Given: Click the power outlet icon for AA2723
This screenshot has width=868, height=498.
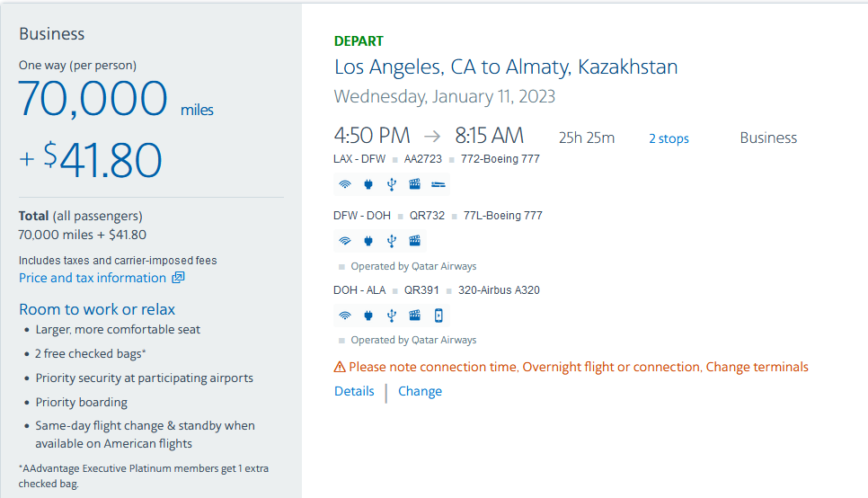Looking at the screenshot, I should [x=368, y=184].
